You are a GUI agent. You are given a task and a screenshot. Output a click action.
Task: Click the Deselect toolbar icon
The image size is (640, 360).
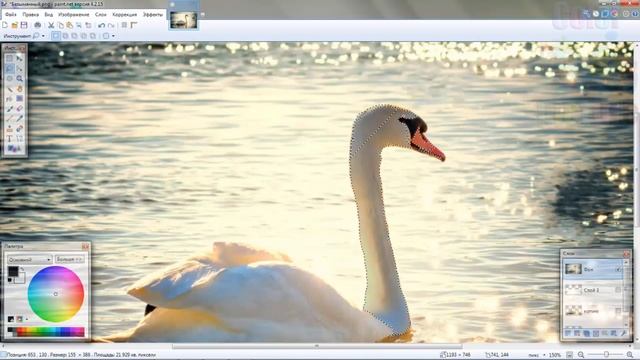click(x=89, y=25)
